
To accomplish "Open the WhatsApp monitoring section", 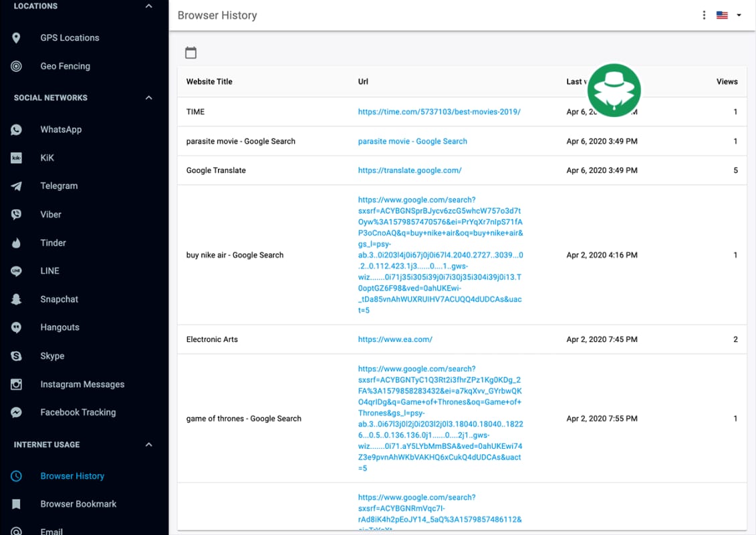I will tap(16, 130).
